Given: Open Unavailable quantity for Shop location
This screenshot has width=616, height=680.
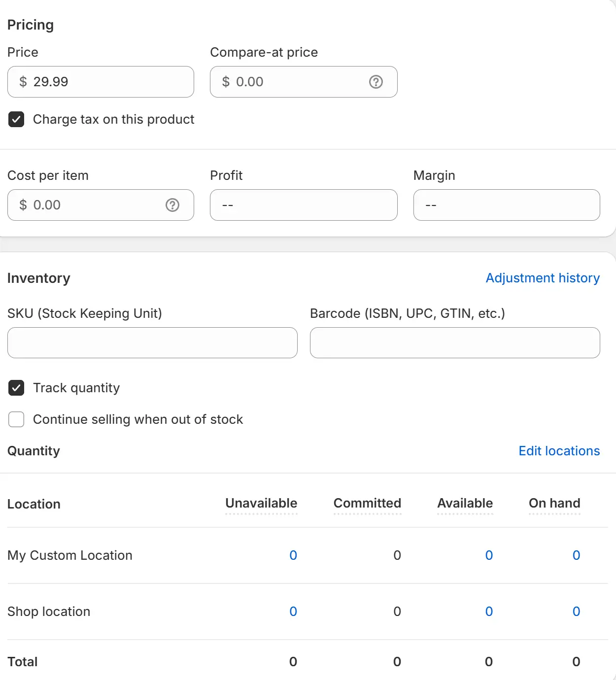Looking at the screenshot, I should point(293,612).
